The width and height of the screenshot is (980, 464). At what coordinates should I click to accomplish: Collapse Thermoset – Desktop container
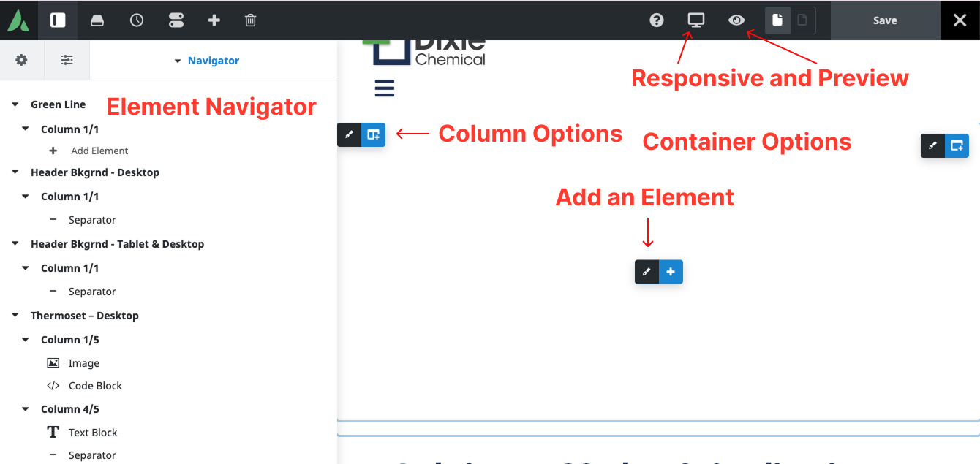coord(15,316)
